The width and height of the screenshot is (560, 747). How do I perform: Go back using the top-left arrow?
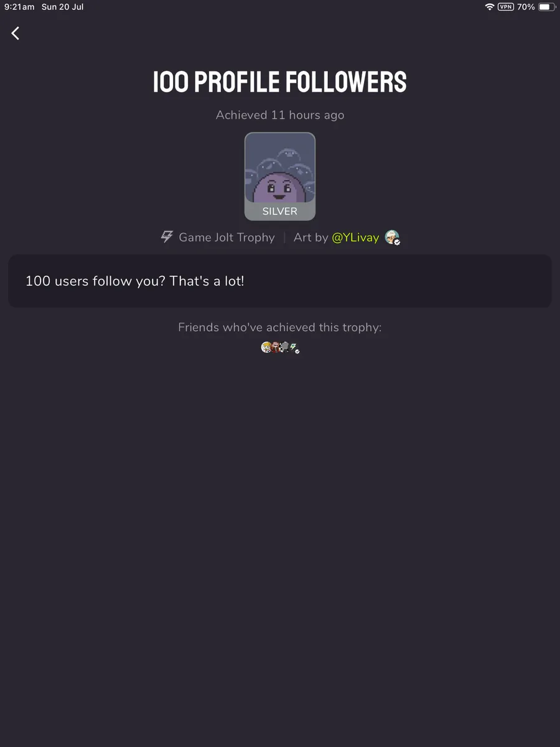tap(16, 34)
